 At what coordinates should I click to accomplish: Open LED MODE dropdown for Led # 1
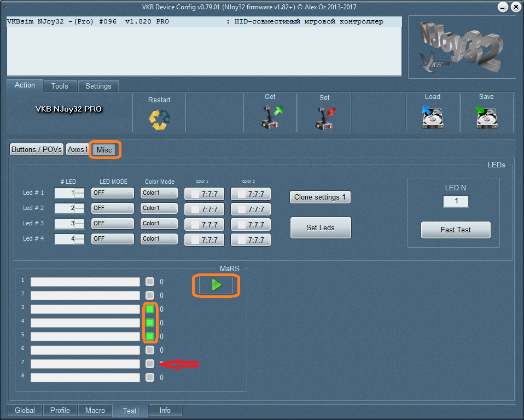click(x=112, y=193)
